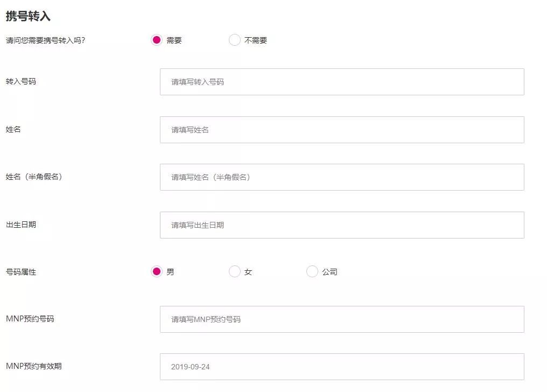The width and height of the screenshot is (547, 392).
Task: Select the "公司" option under 号码属性
Action: click(x=312, y=272)
